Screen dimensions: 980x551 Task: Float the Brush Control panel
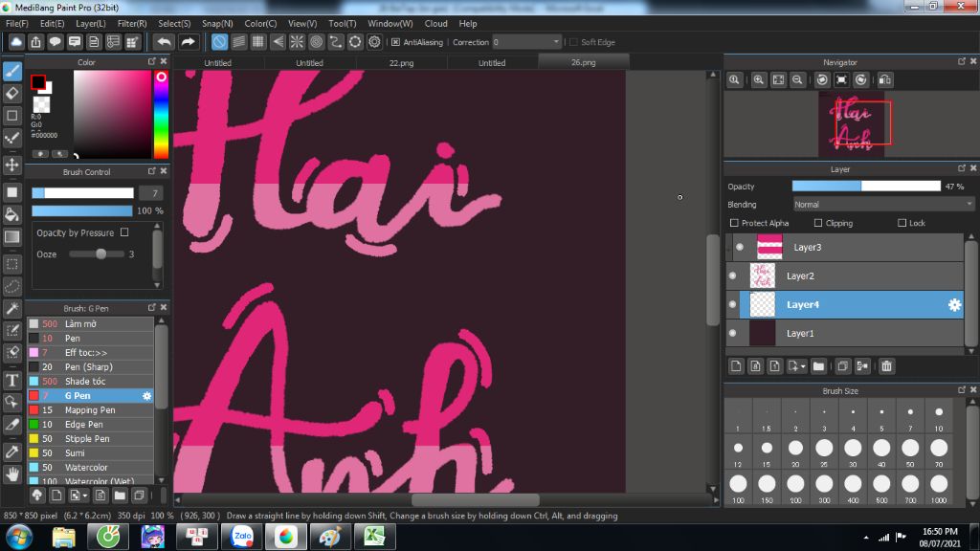click(x=152, y=170)
